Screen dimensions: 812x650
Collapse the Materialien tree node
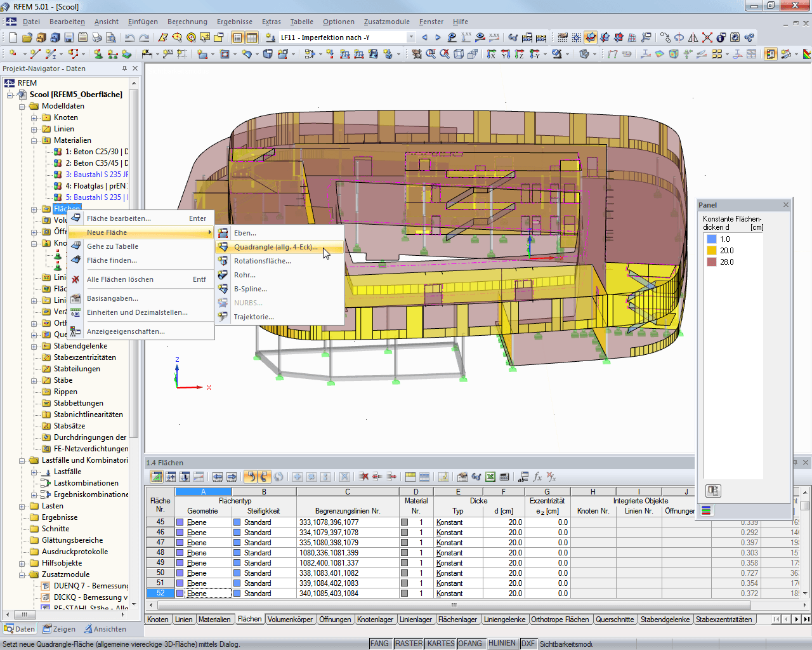click(x=34, y=141)
